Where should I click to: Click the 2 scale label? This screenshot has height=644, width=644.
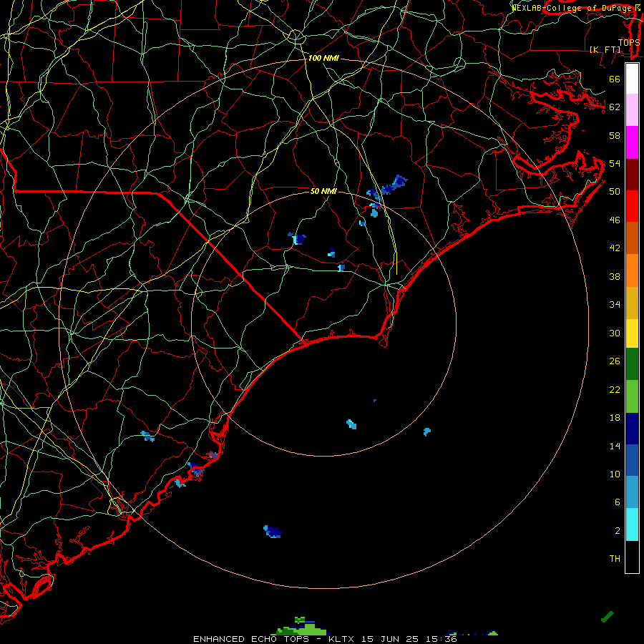point(617,530)
